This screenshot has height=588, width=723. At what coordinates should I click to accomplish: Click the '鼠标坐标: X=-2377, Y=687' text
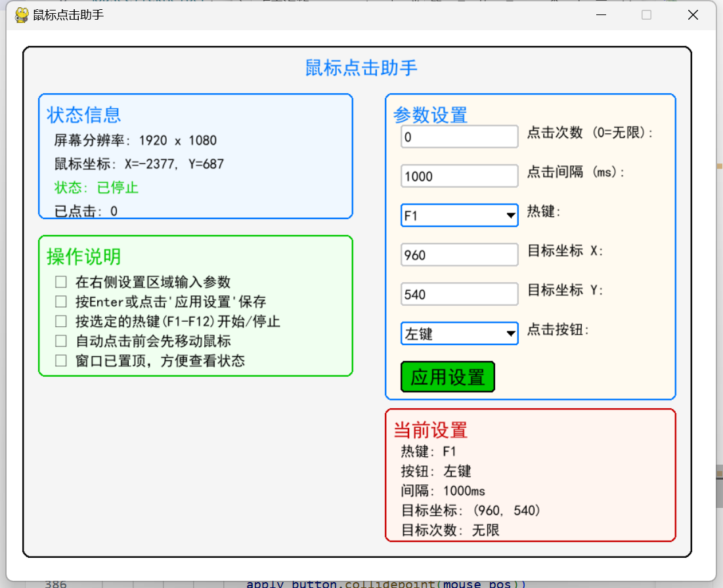point(139,163)
